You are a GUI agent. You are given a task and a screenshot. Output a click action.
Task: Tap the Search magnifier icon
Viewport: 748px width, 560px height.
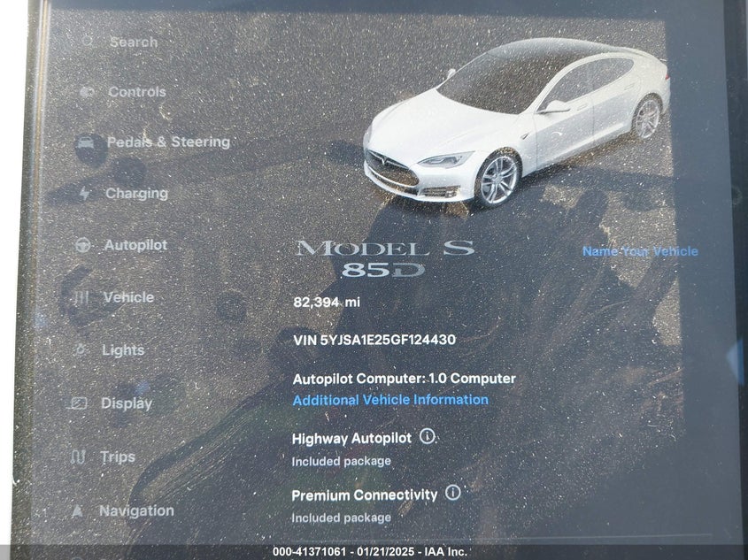click(87, 42)
